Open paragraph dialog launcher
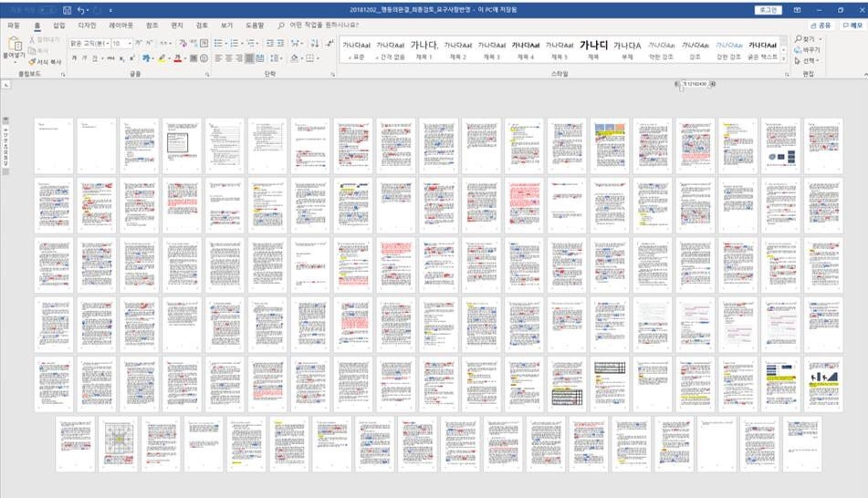Image resolution: width=868 pixels, height=498 pixels. point(333,74)
